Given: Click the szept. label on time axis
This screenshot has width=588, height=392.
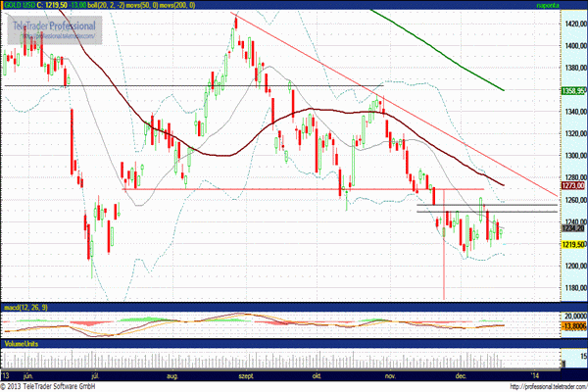Looking at the screenshot, I should 243,374.
